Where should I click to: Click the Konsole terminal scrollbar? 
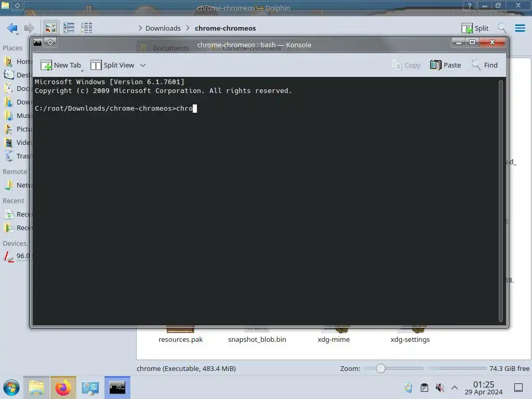click(x=500, y=201)
